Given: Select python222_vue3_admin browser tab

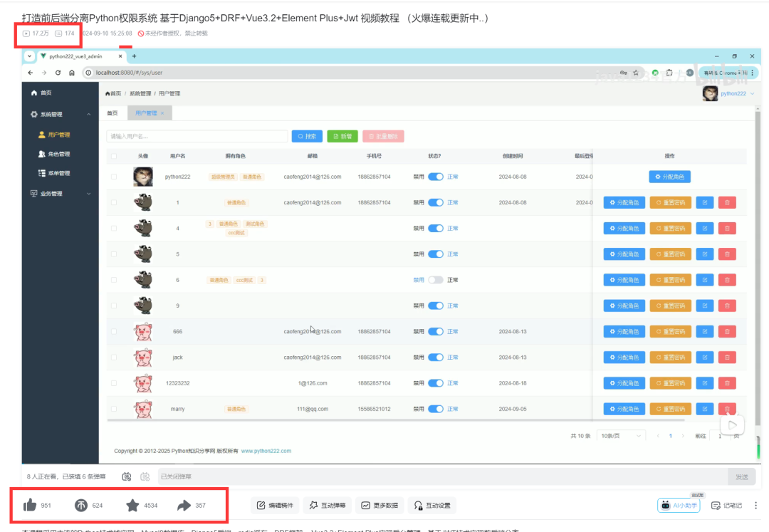Looking at the screenshot, I should pyautogui.click(x=76, y=56).
